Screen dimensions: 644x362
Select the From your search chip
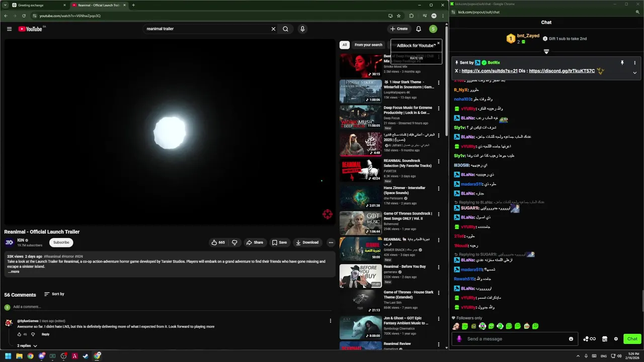(x=368, y=45)
